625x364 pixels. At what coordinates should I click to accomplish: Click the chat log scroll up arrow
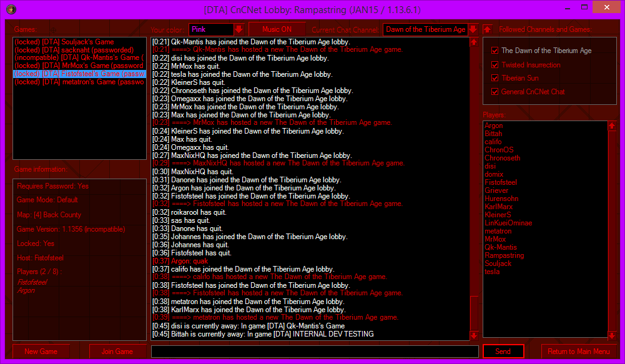coord(474,42)
